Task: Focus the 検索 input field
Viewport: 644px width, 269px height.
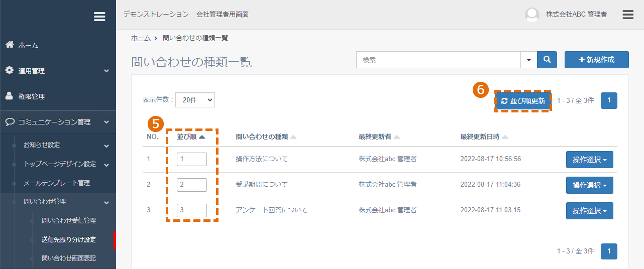Action: tap(439, 59)
